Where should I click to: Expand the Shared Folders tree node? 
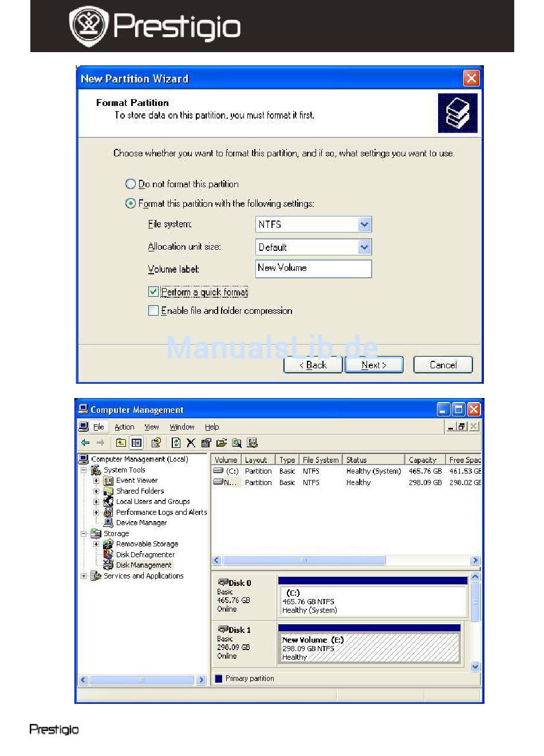(96, 491)
